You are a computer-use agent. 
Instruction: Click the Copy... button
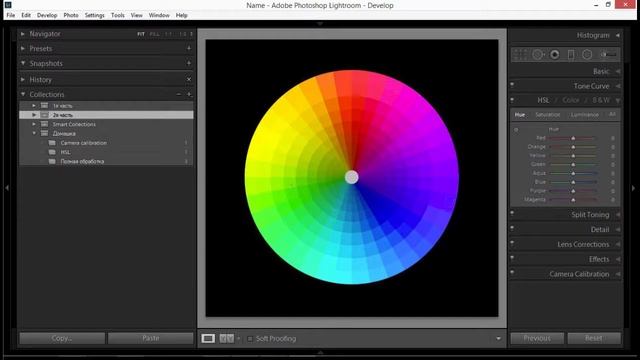tap(62, 338)
